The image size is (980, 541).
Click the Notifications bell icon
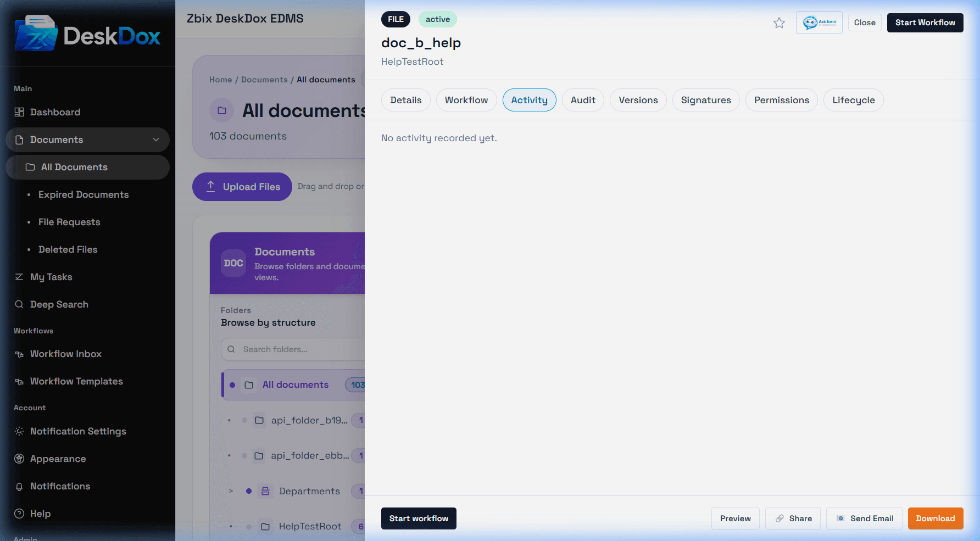(x=19, y=487)
